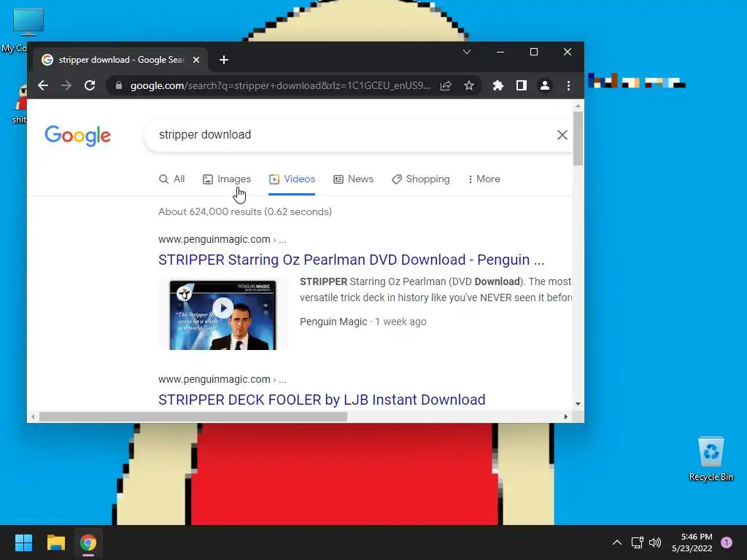Open the Windows Start menu
The height and width of the screenshot is (560, 747).
(23, 542)
